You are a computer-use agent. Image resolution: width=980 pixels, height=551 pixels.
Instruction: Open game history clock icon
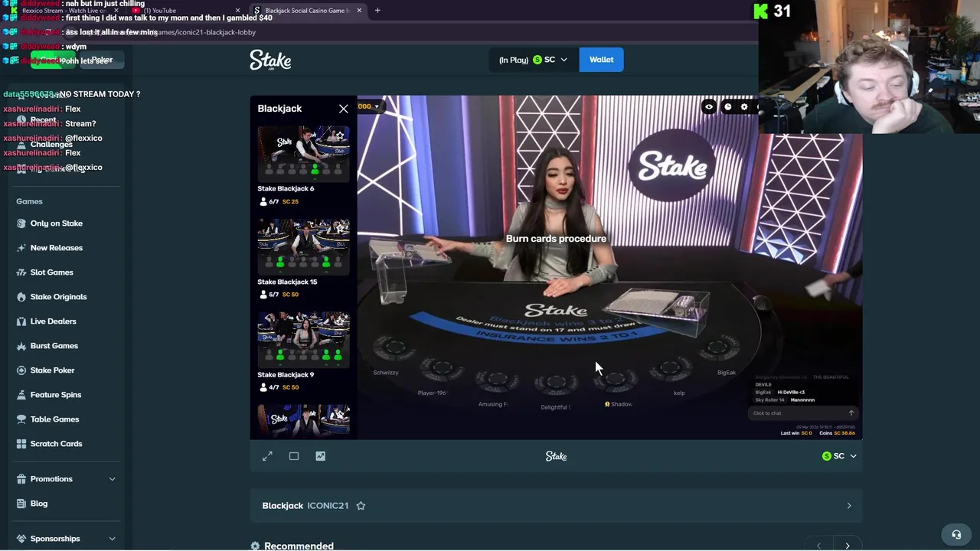[727, 107]
